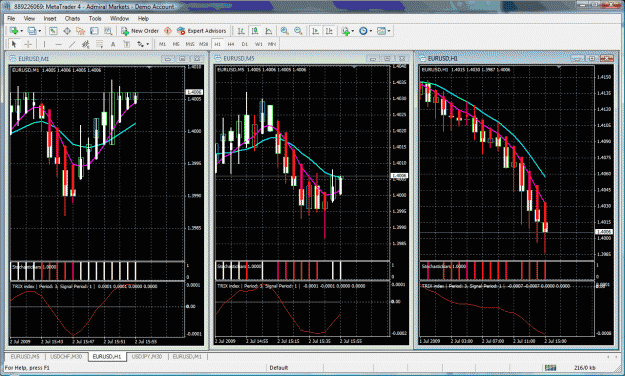The width and height of the screenshot is (625, 376).
Task: Show the Market Watch window
Action: pos(53,31)
